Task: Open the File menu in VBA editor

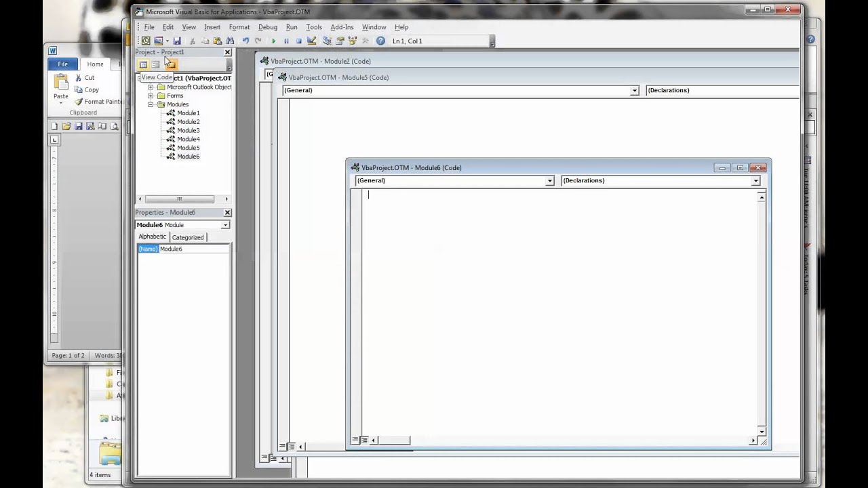Action: click(149, 27)
